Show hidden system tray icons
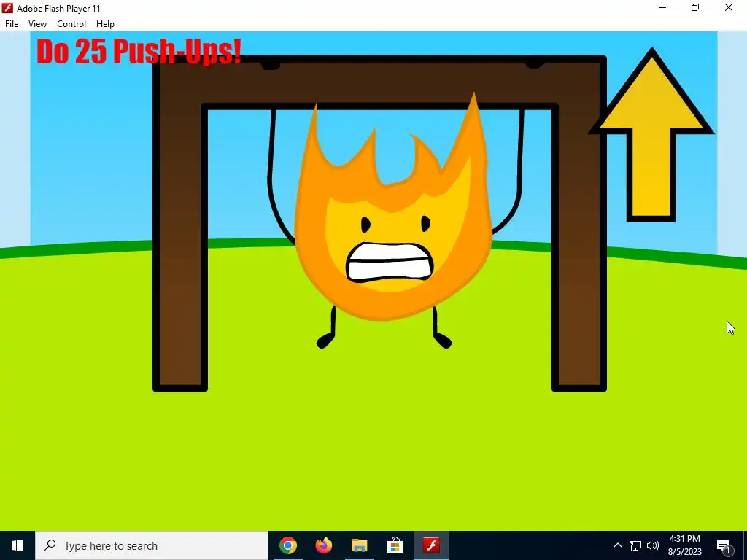Image resolution: width=747 pixels, height=560 pixels. [617, 545]
